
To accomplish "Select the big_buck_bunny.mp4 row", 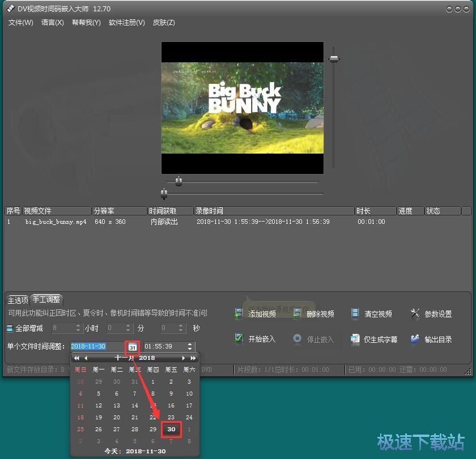I will tap(237, 222).
